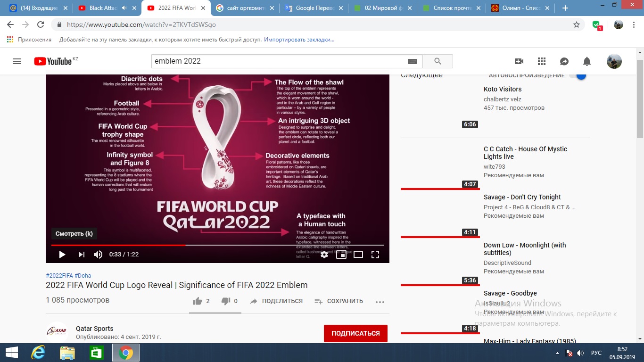The width and height of the screenshot is (644, 362).
Task: Open the create video camera icon
Action: pyautogui.click(x=519, y=61)
